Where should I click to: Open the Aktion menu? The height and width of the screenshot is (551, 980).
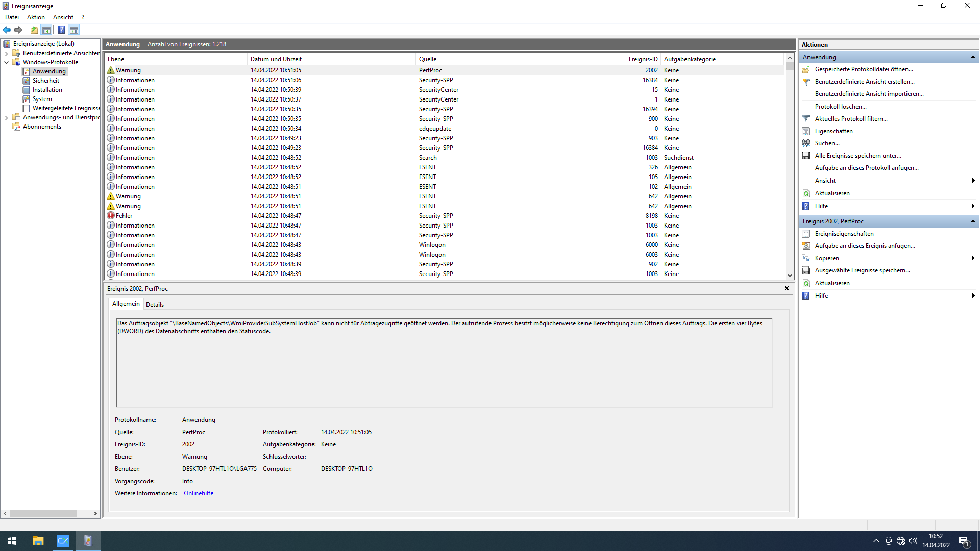tap(35, 17)
